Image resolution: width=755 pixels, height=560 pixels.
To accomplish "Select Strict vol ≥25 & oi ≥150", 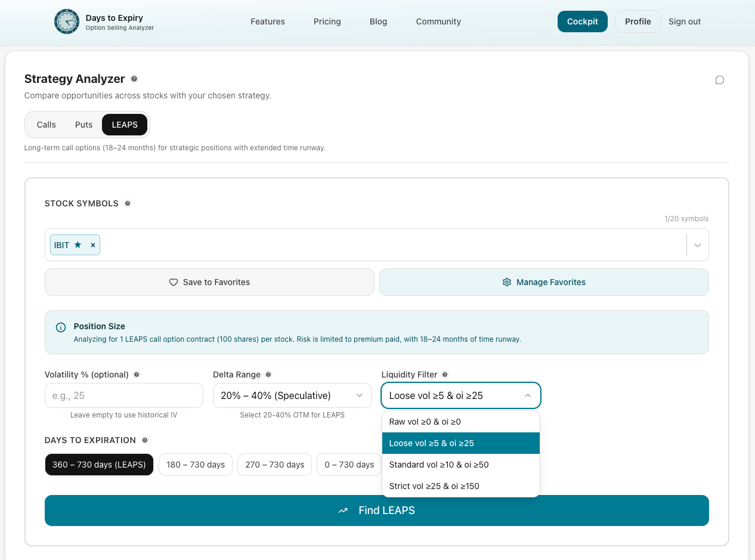I will 434,486.
